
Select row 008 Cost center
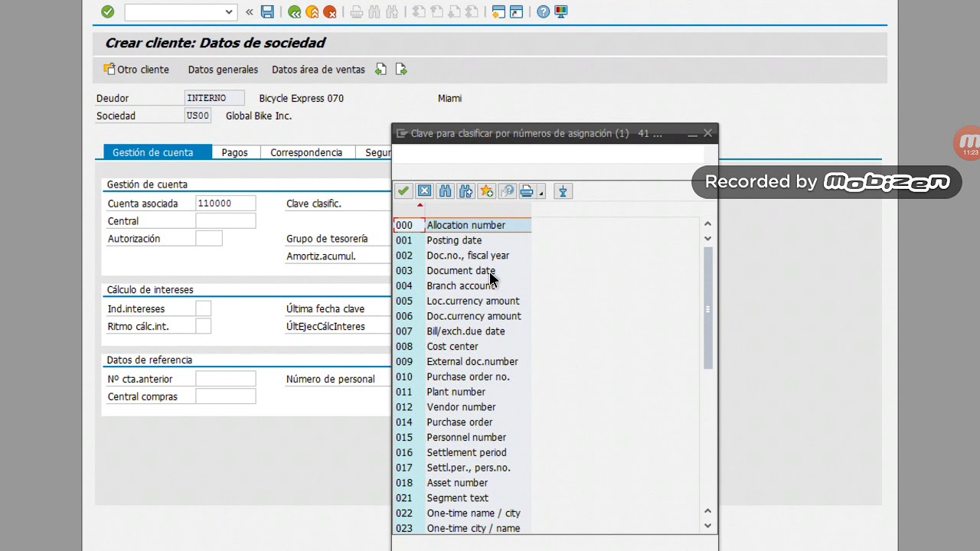[x=462, y=347]
